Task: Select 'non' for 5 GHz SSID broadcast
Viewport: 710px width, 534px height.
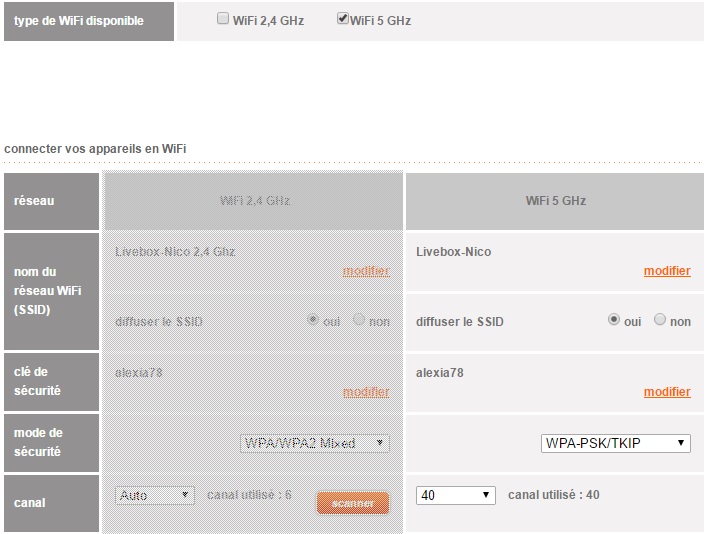Action: pos(659,320)
